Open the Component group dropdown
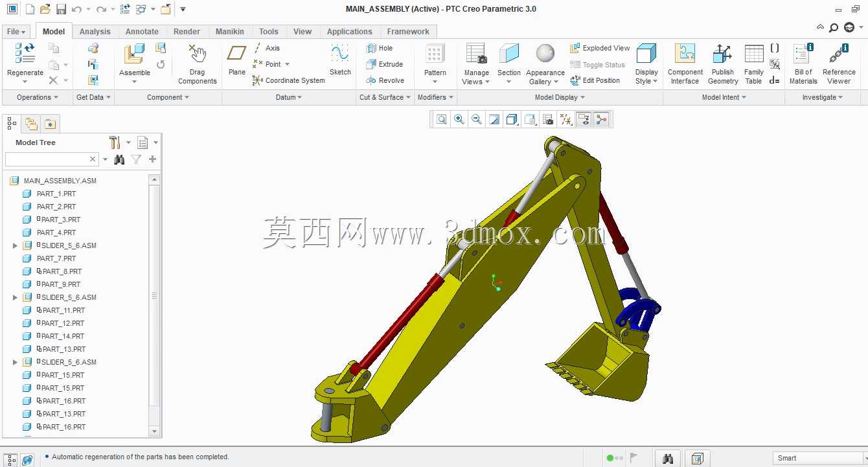 [x=168, y=97]
